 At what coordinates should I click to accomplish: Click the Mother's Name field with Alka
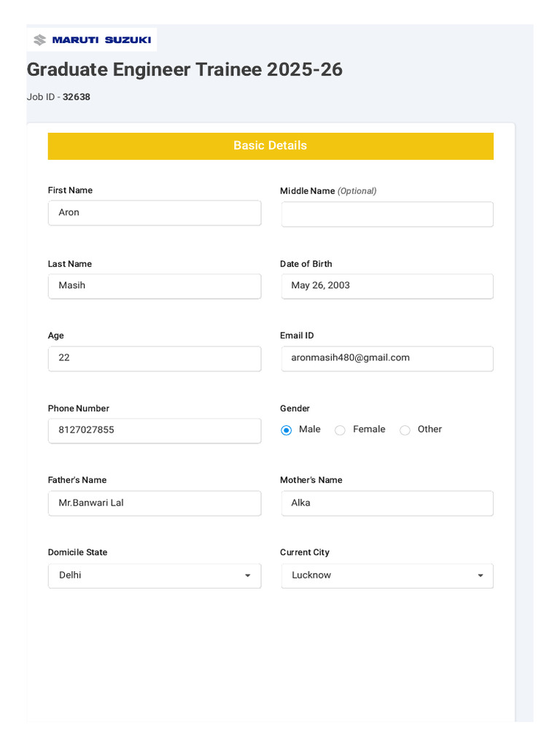click(x=387, y=503)
